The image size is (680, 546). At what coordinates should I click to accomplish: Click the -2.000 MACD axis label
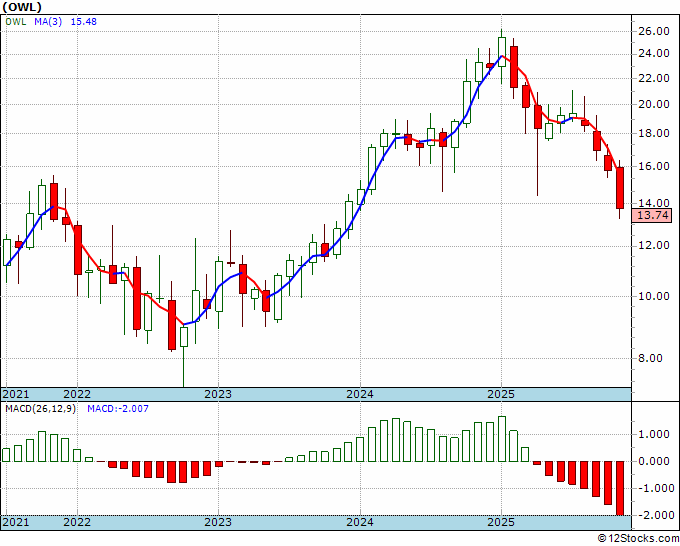(x=654, y=515)
